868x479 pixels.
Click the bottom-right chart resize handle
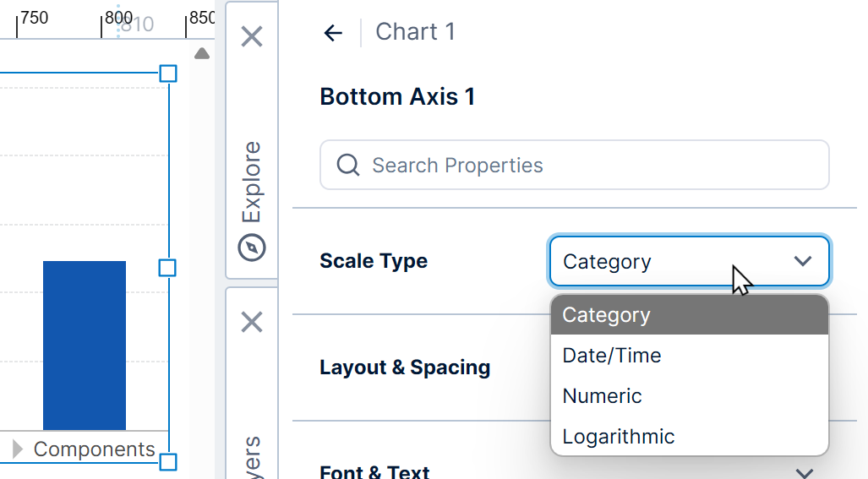coord(168,462)
